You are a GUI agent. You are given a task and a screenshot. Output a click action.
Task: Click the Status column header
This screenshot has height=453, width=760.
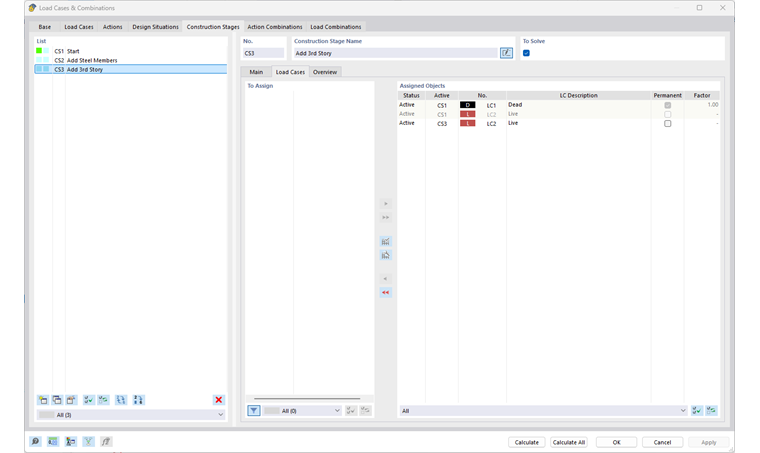(411, 95)
